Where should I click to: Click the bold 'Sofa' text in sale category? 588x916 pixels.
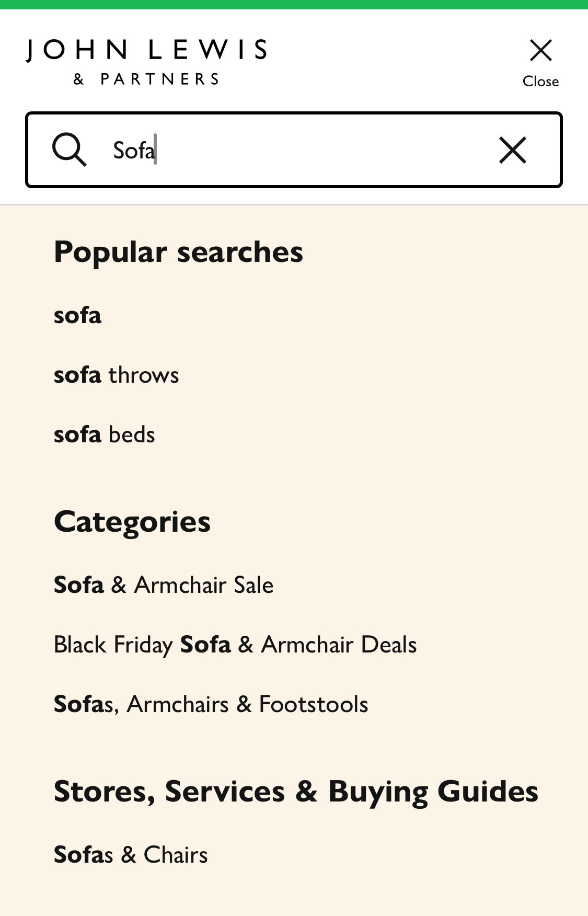point(78,585)
